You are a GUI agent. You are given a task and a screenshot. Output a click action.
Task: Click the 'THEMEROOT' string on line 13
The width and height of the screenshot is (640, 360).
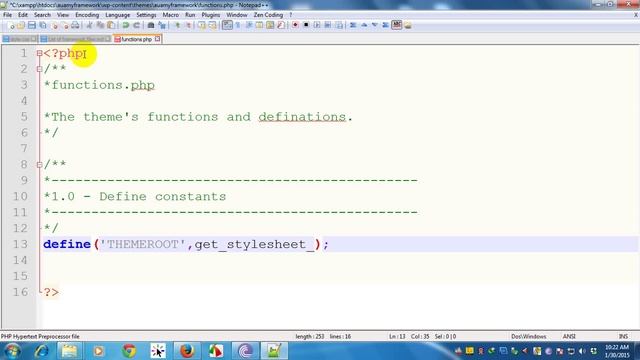pyautogui.click(x=142, y=244)
